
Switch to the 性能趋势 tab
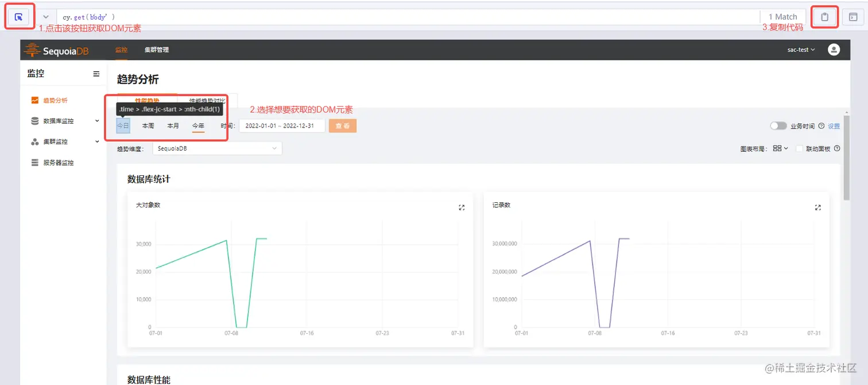coord(147,101)
